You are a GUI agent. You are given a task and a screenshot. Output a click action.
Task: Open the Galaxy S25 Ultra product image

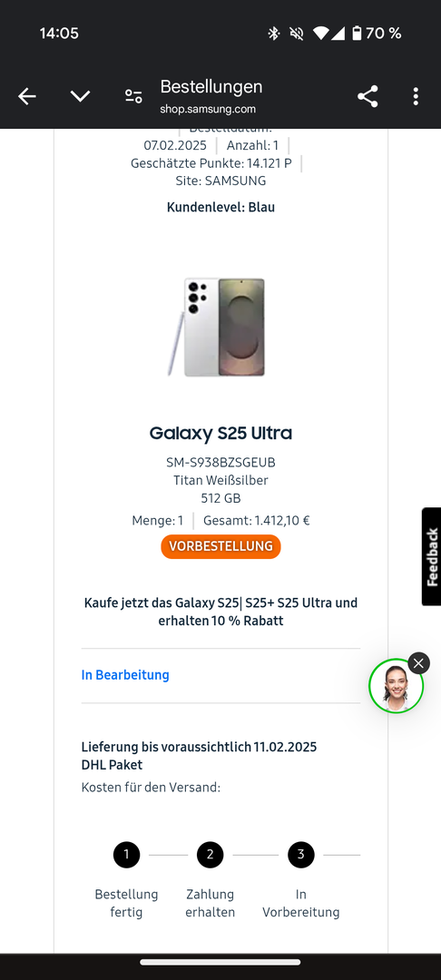[217, 327]
